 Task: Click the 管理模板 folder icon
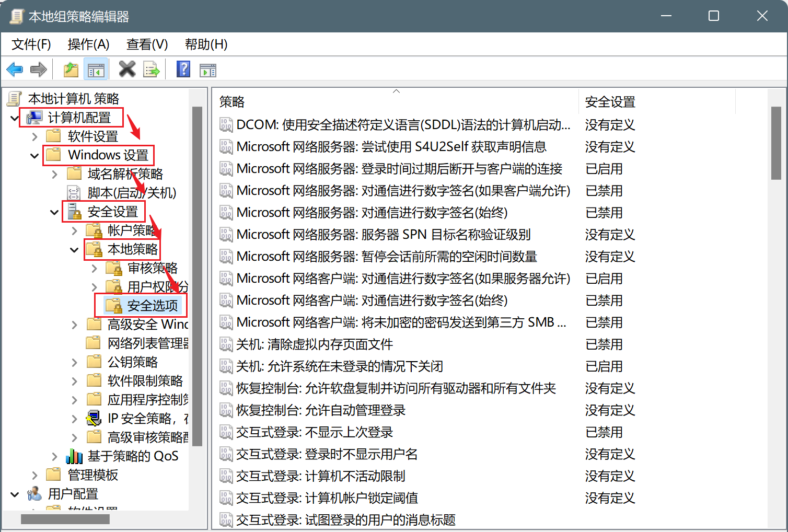pyautogui.click(x=54, y=475)
